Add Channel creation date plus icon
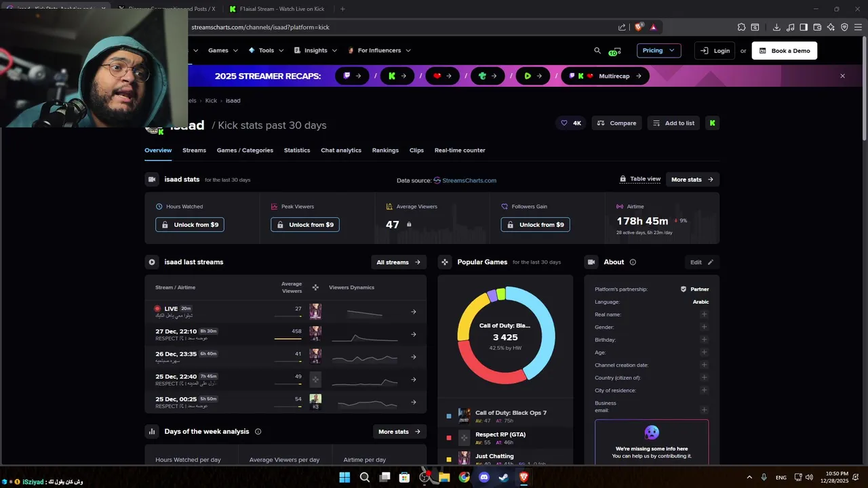Viewport: 868px width, 488px height. (x=704, y=365)
